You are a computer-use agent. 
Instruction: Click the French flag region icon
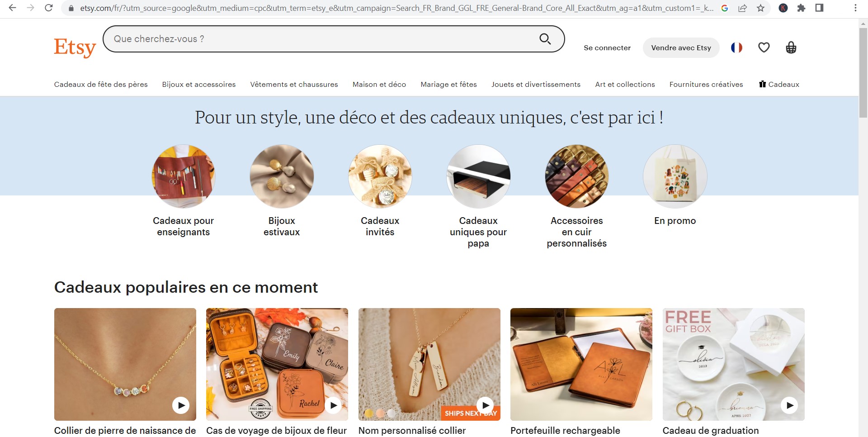pos(736,47)
